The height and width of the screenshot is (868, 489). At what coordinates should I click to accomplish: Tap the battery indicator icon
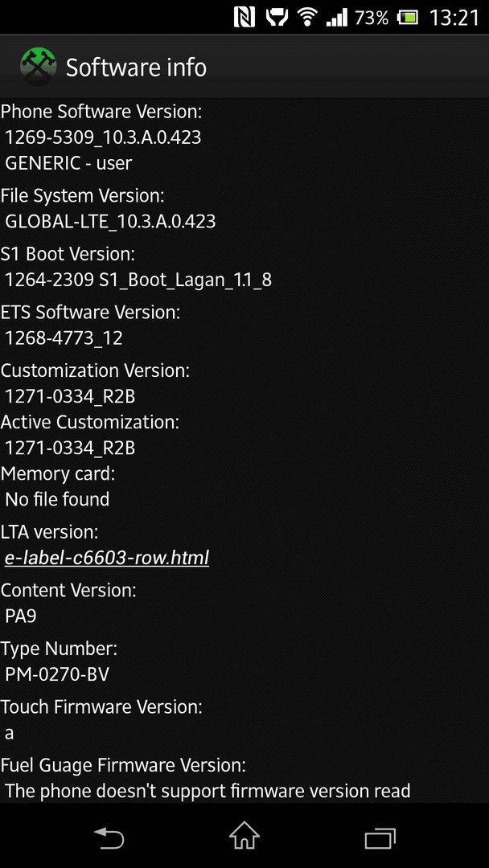point(408,18)
